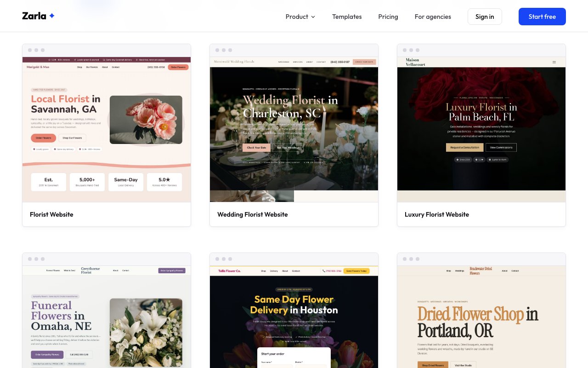Click the Your name input in Start your order form

[277, 366]
